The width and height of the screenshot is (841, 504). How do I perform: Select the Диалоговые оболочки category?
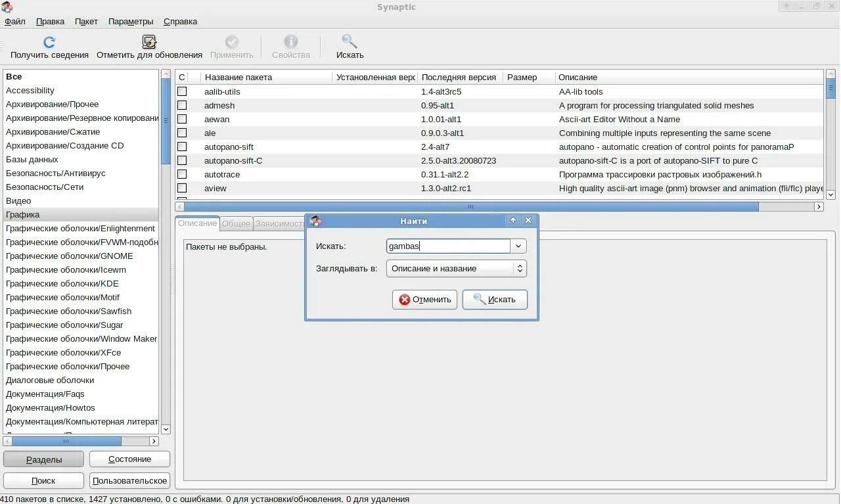click(x=81, y=380)
